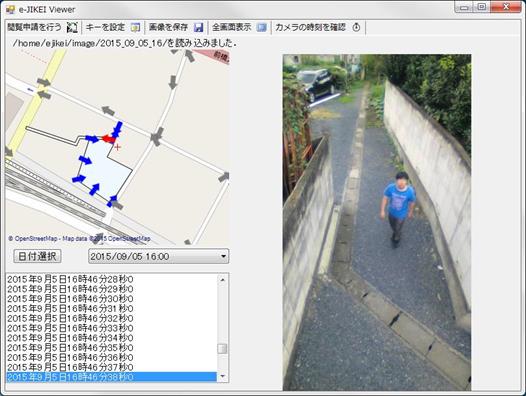Click the 日付選択 button

click(37, 256)
